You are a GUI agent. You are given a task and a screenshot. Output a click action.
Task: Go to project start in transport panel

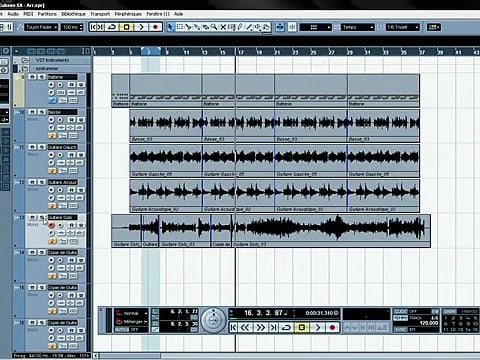(x=233, y=327)
